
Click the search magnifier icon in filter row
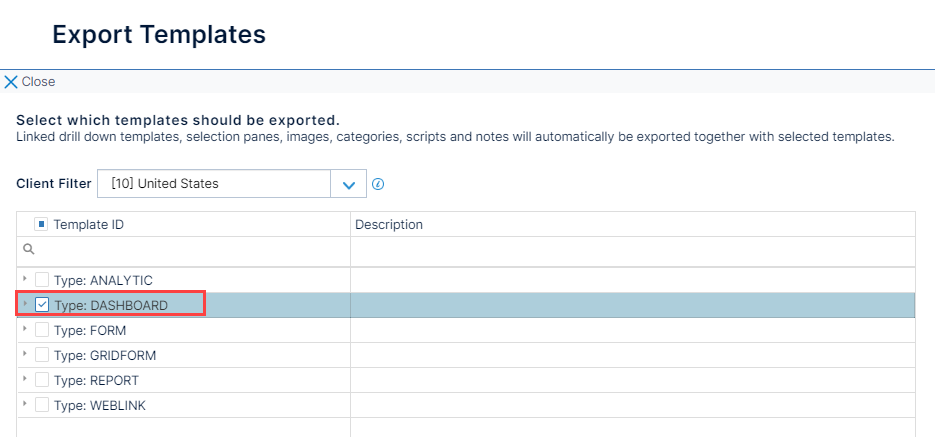pyautogui.click(x=29, y=249)
